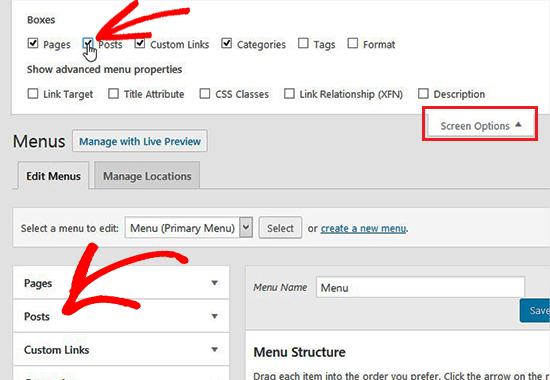
Task: Expand the Pages accordion arrow
Action: pyautogui.click(x=215, y=282)
